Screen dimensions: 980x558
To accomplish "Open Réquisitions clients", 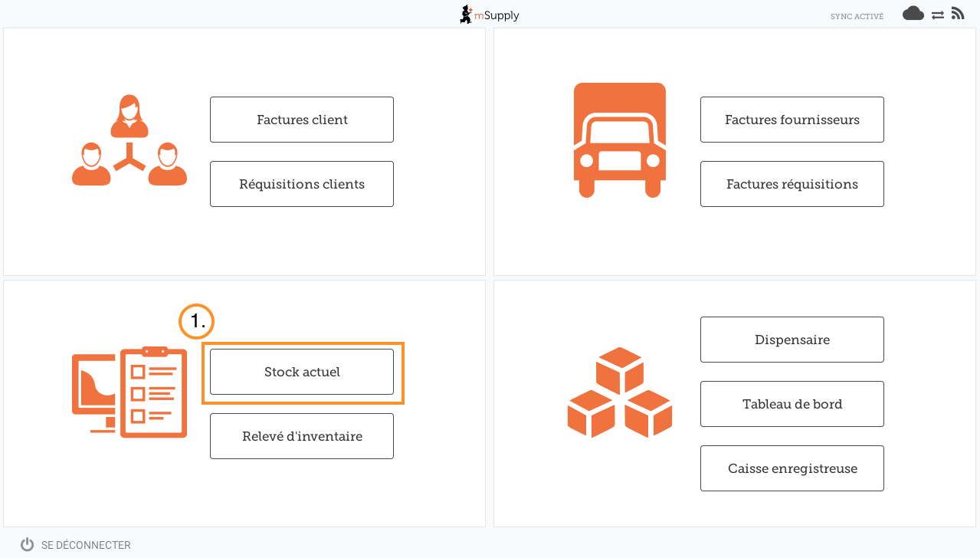I will pyautogui.click(x=302, y=184).
